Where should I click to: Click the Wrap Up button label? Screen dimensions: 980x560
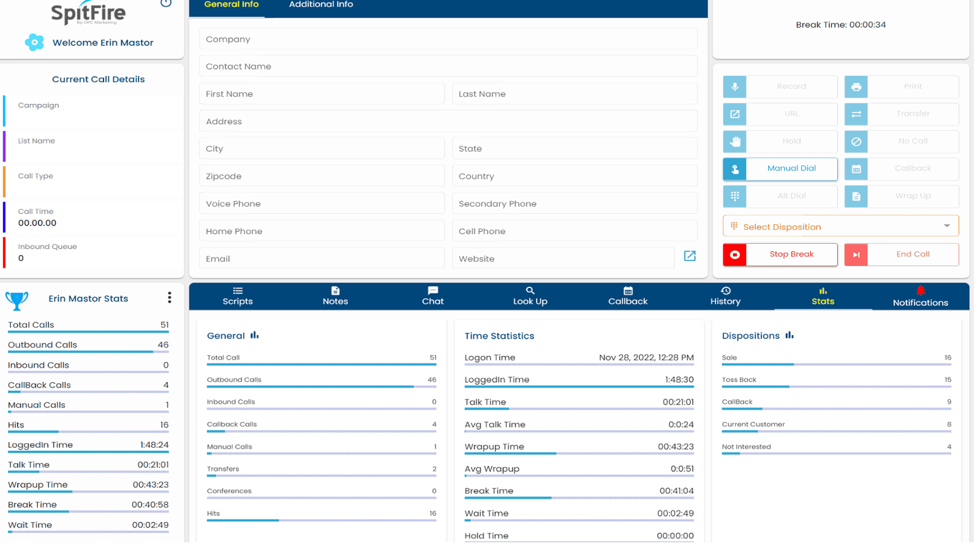[913, 196]
